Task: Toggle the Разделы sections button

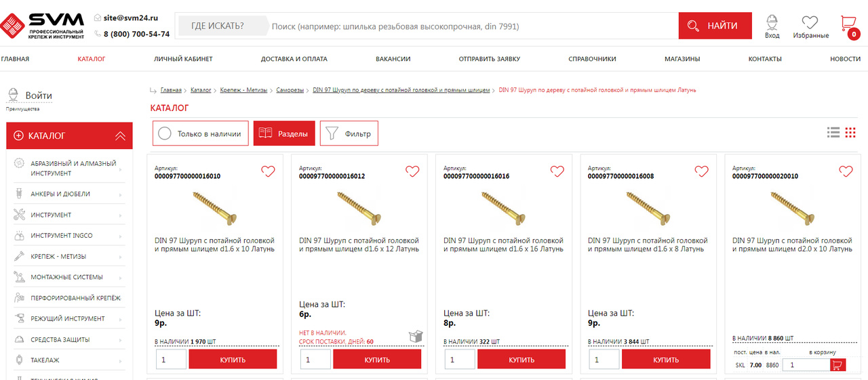Action: [284, 133]
